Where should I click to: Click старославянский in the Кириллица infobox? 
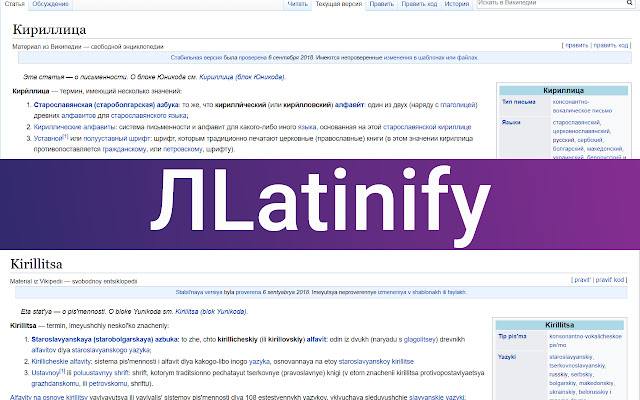576,122
